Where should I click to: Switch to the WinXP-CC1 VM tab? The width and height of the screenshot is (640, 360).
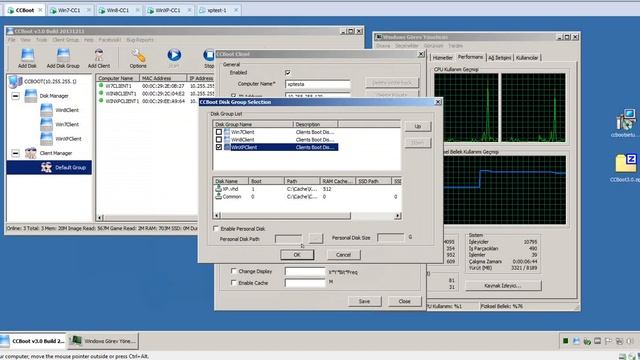pyautogui.click(x=168, y=10)
